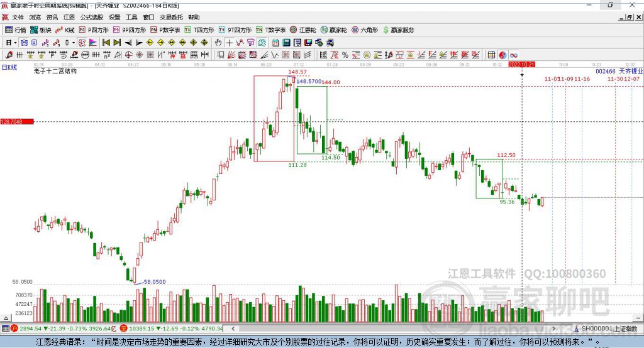Screen dimensions: 644x348
Task: Select the spiral drawing tool
Action: pyautogui.click(x=64, y=55)
